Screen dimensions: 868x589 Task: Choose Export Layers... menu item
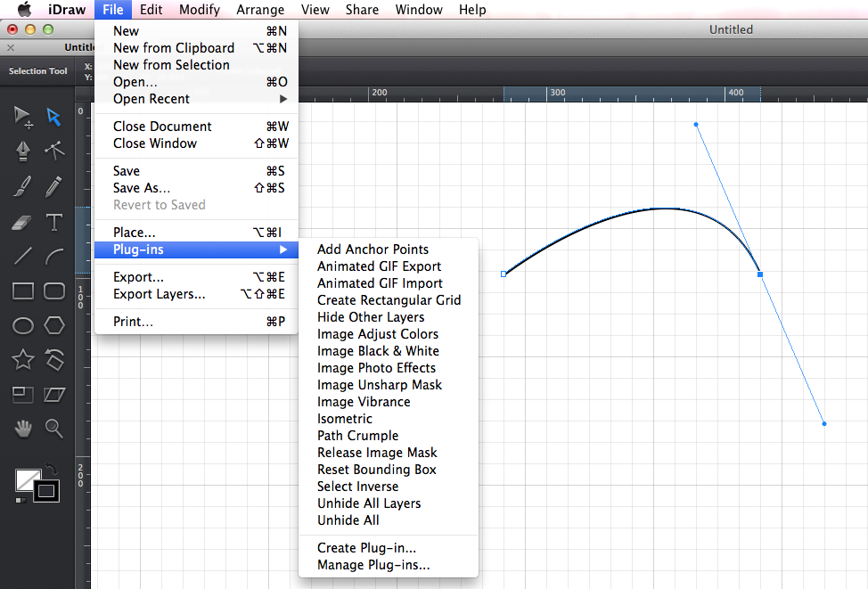click(197, 294)
